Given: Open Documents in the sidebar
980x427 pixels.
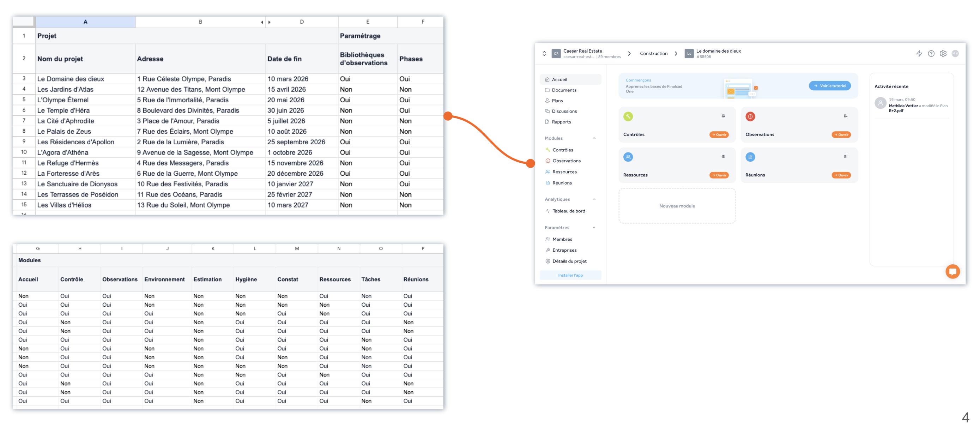Looking at the screenshot, I should [x=564, y=90].
